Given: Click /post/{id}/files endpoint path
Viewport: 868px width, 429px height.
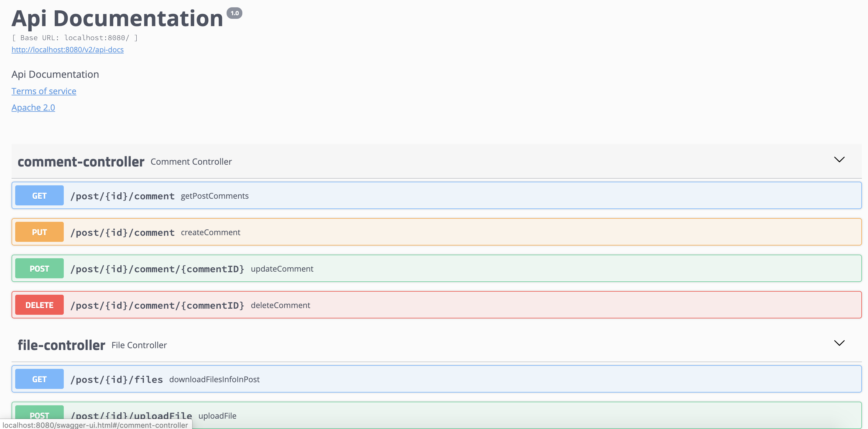Looking at the screenshot, I should [117, 379].
